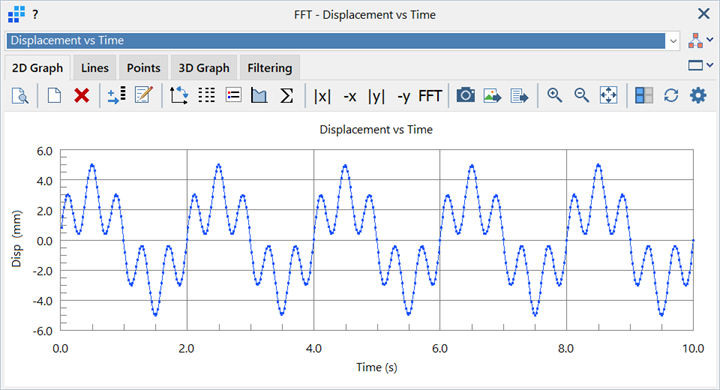Close the FFT window

click(703, 14)
